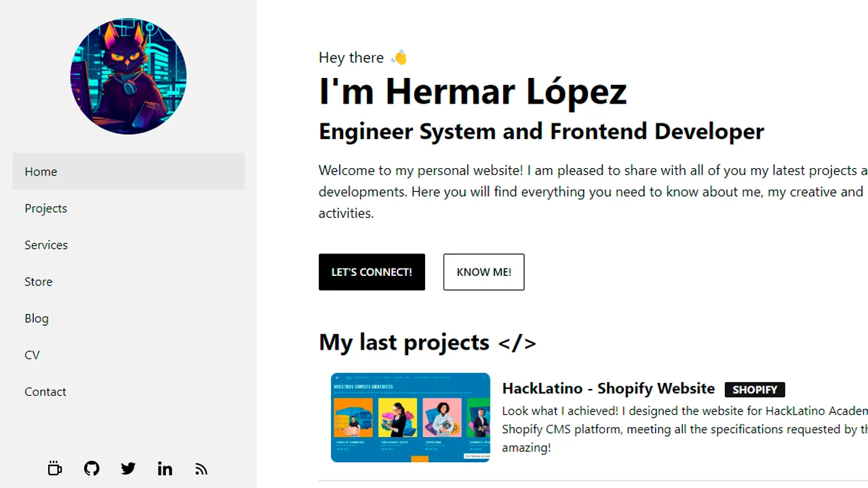Click the KNOW ME! button
The image size is (868, 488).
click(484, 272)
